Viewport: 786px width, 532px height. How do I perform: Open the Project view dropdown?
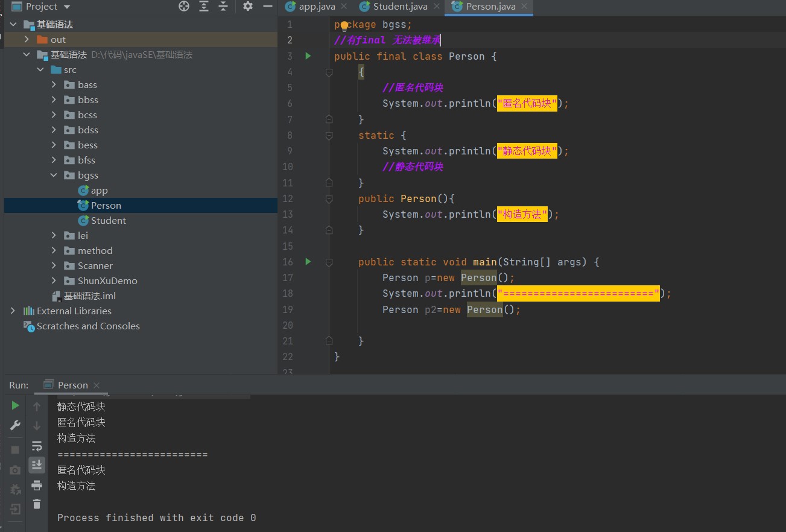coord(66,7)
